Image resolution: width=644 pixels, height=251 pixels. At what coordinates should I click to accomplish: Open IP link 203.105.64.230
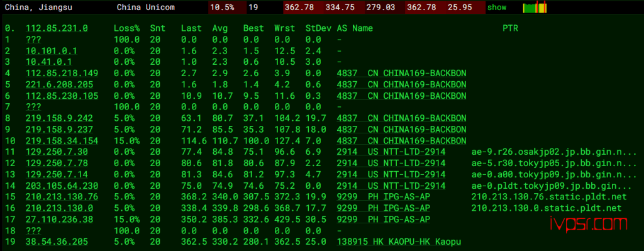tap(62, 186)
